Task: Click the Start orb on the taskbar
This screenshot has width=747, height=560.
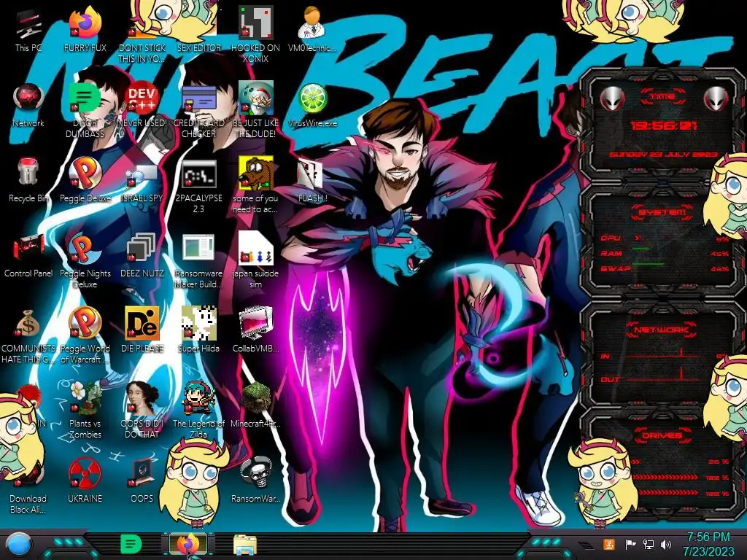Action: click(x=19, y=545)
